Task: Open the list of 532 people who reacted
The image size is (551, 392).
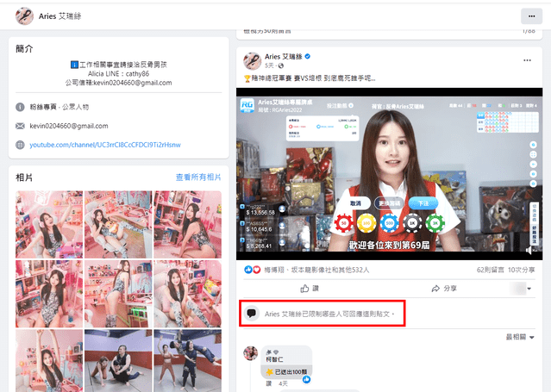Action: (x=316, y=270)
